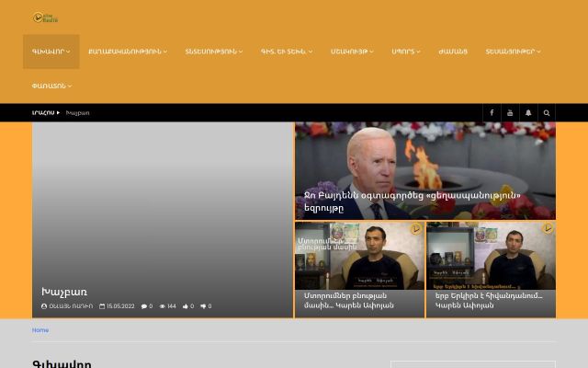
Task: Click the Խաչբառ ticker headline in black bar
Action: tap(77, 112)
